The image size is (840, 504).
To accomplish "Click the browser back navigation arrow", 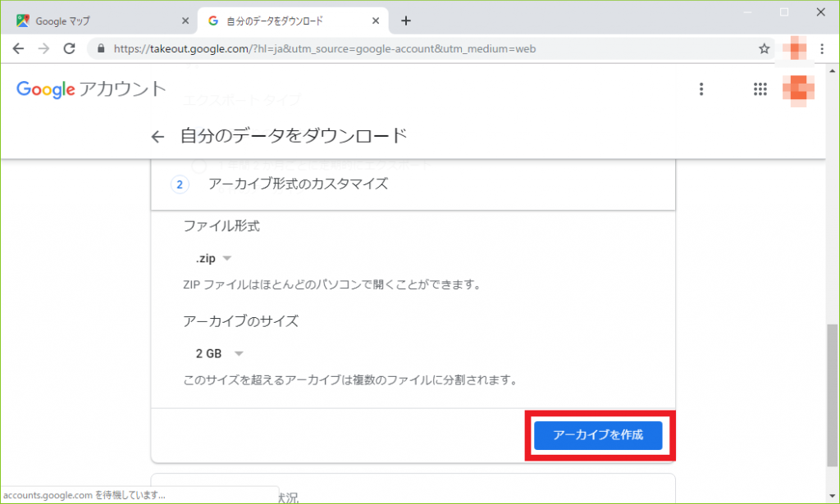I will 18,49.
